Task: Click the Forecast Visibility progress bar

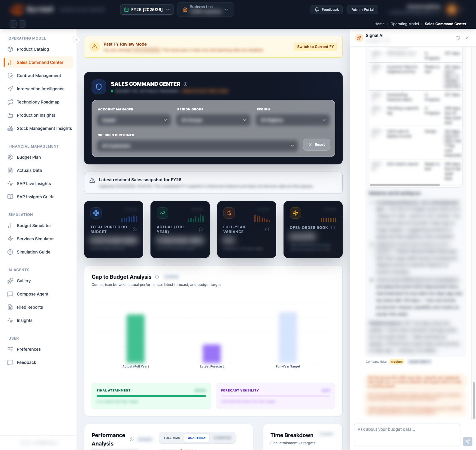Action: [x=275, y=396]
